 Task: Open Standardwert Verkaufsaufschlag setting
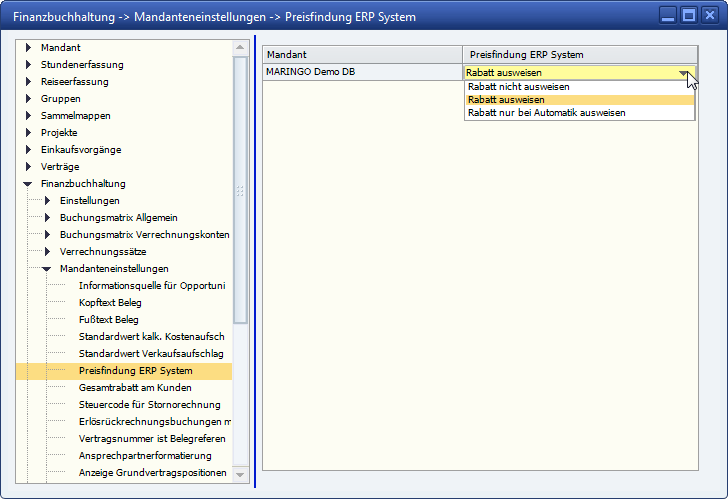coord(150,354)
